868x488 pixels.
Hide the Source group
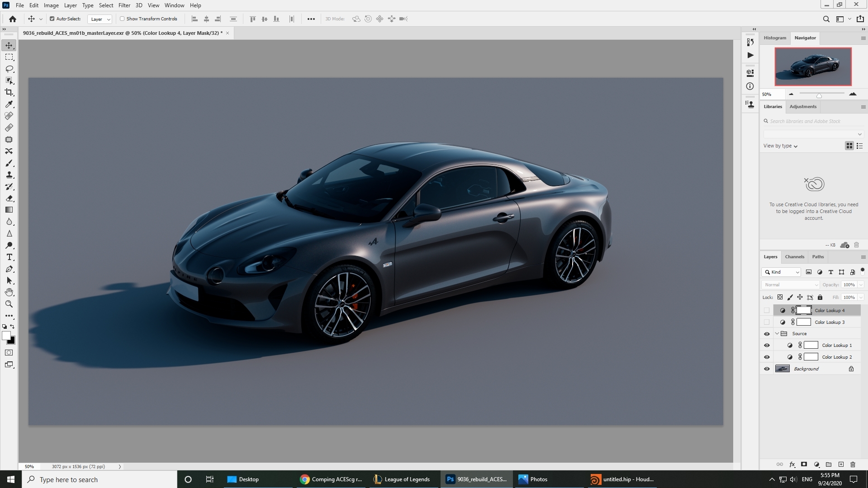[767, 334]
